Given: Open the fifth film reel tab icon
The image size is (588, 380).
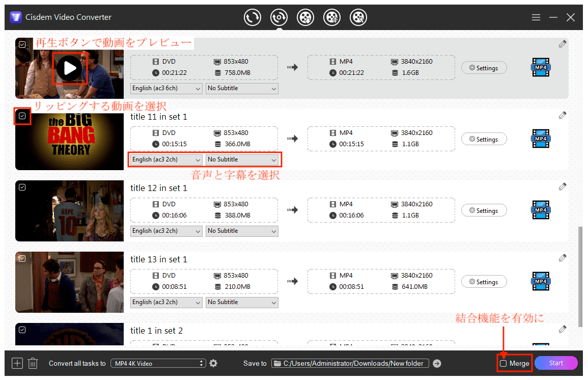Looking at the screenshot, I should (x=358, y=17).
